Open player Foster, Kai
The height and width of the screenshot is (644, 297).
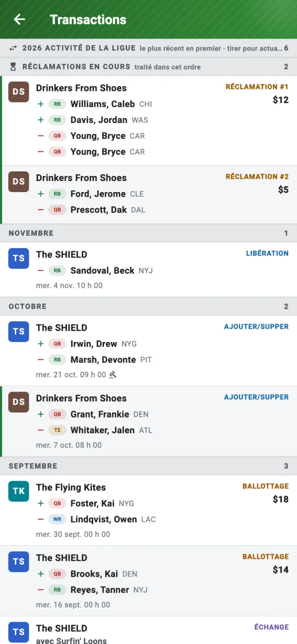[x=92, y=503]
